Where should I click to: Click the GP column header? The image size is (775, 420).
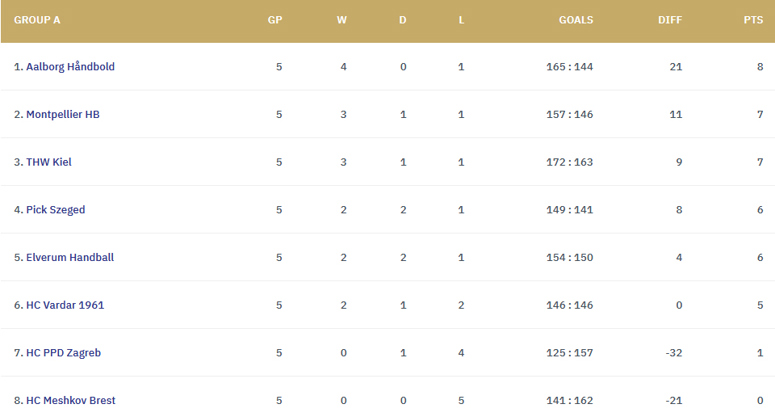pyautogui.click(x=275, y=20)
